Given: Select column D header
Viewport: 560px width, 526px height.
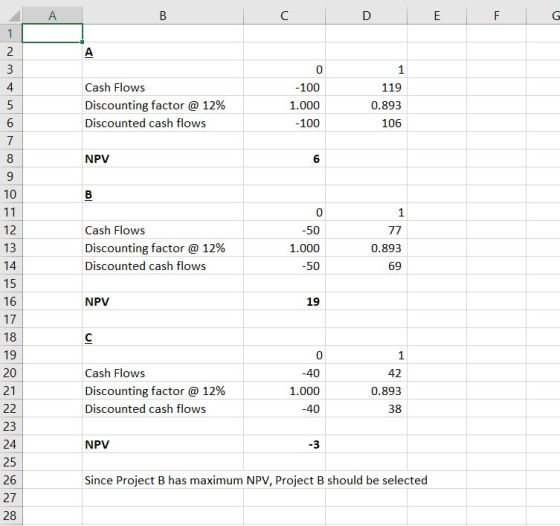Looking at the screenshot, I should tap(366, 16).
